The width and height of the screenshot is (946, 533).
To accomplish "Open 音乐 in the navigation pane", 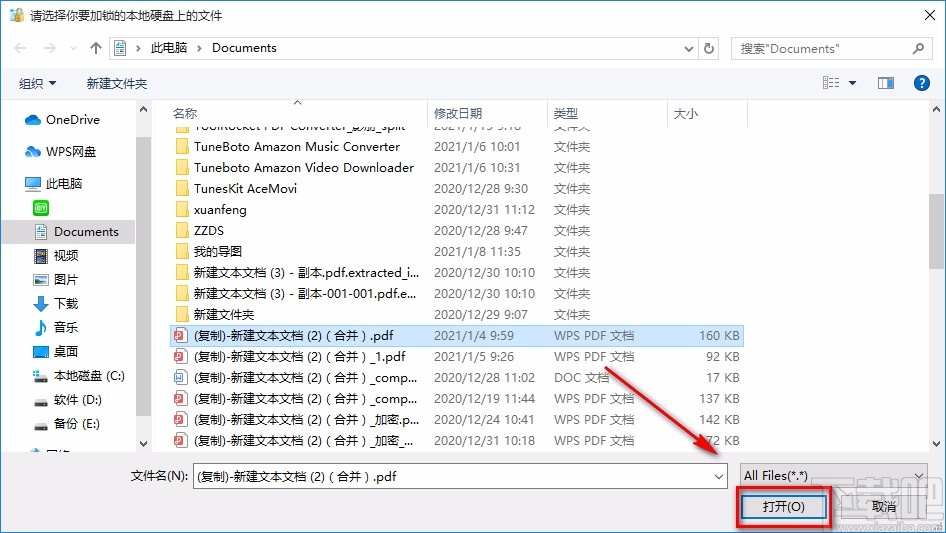I will 56,327.
